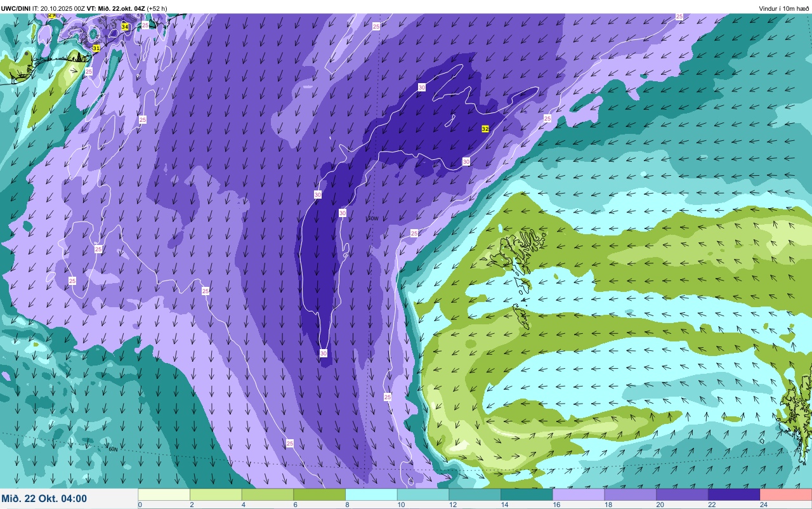
Task: Click the 8–10 pale cyan legend swatch
Action: (x=372, y=494)
